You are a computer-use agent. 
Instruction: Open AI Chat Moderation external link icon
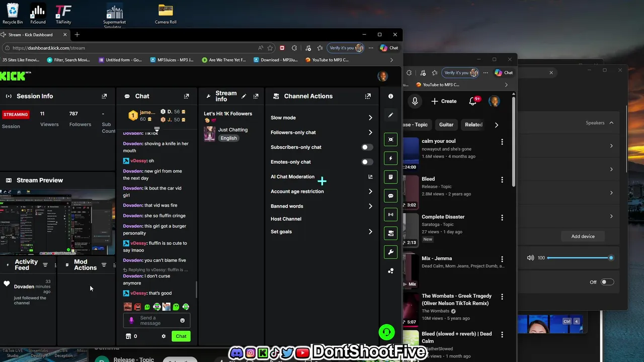click(370, 176)
